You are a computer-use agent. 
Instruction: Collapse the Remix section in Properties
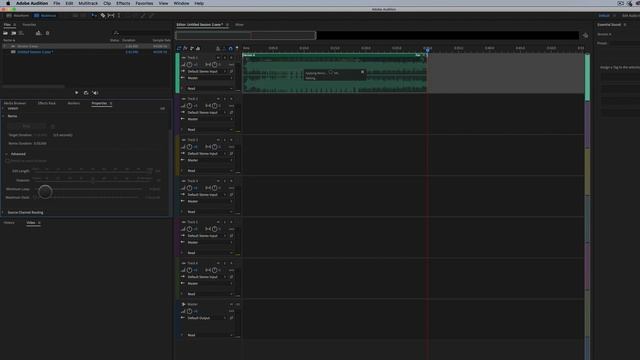click(x=4, y=116)
